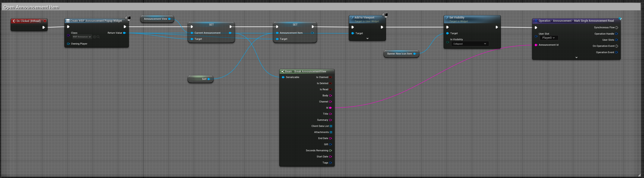Click the Is Claimed boolean output pin
Image resolution: width=644 pixels, height=178 pixels.
(330, 77)
